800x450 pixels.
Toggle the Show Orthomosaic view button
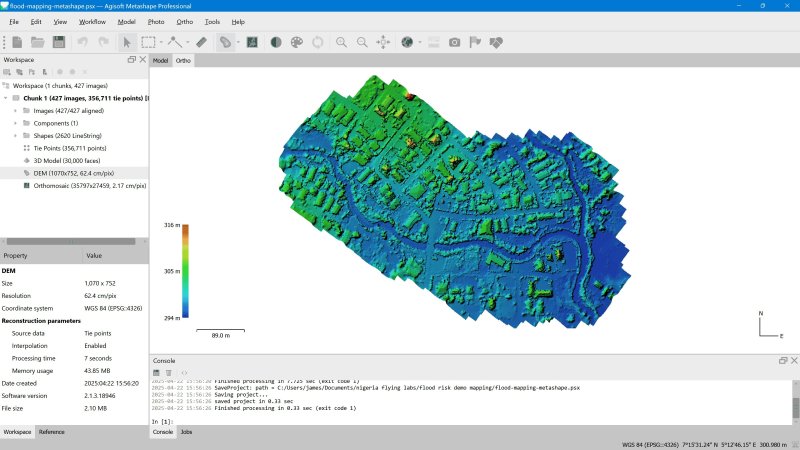(252, 42)
